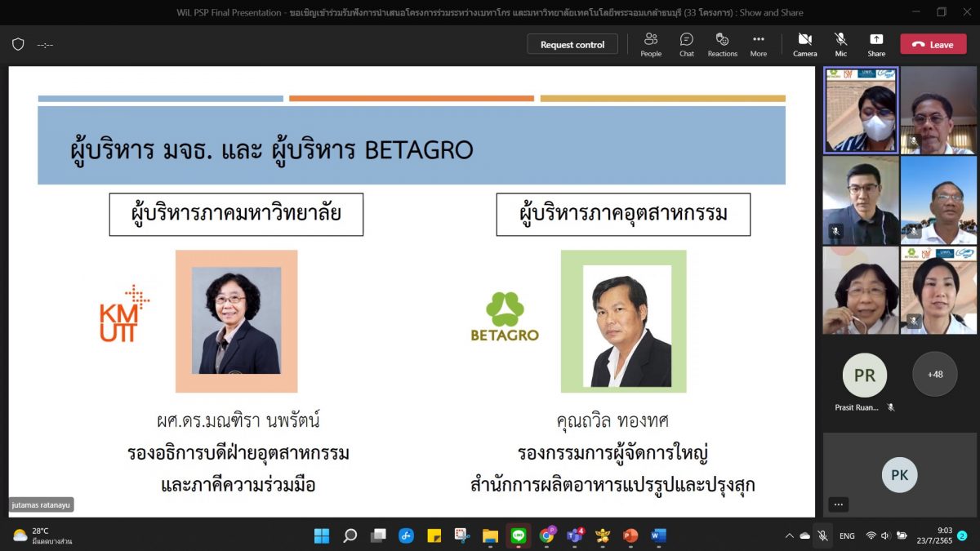This screenshot has height=551, width=980.
Task: Open the gold winged app on taskbar
Action: [x=603, y=535]
